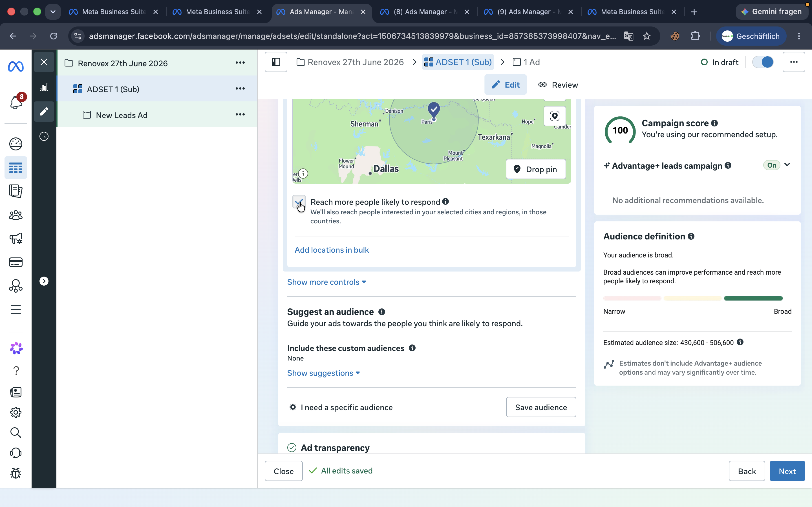The width and height of the screenshot is (812, 507).
Task: Open the bar chart performance panel icon
Action: pyautogui.click(x=44, y=87)
